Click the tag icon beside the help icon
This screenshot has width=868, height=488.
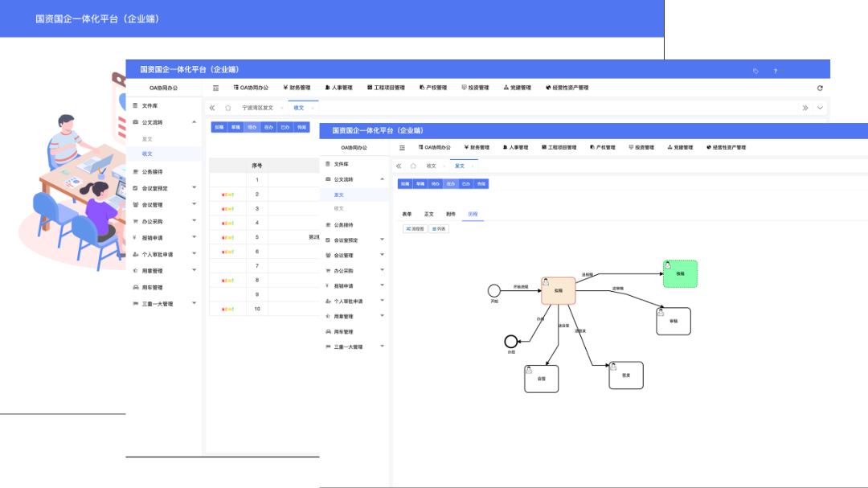(755, 71)
